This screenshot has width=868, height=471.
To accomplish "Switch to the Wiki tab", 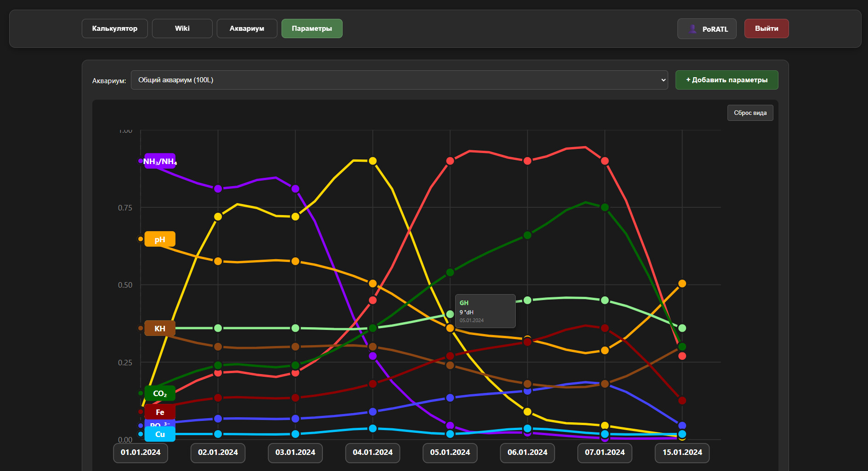I will [182, 28].
